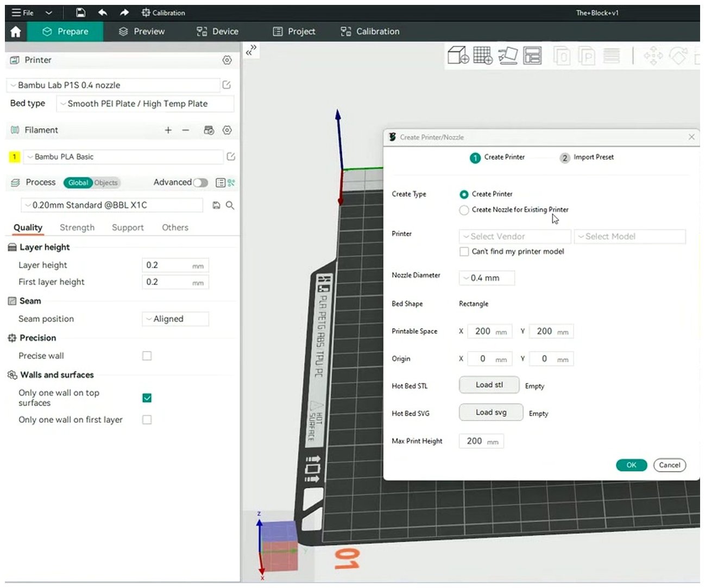705x588 pixels.
Task: Click OK in the Create Printer dialog
Action: (631, 465)
